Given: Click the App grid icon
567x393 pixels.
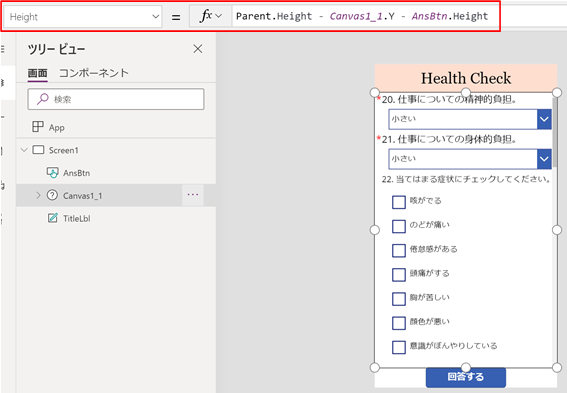Looking at the screenshot, I should 38,127.
